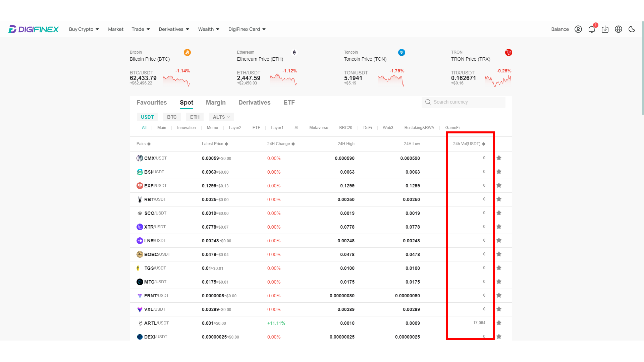Open the TGS/USDT pair row
Screen dimensions: 644x362
[321, 268]
